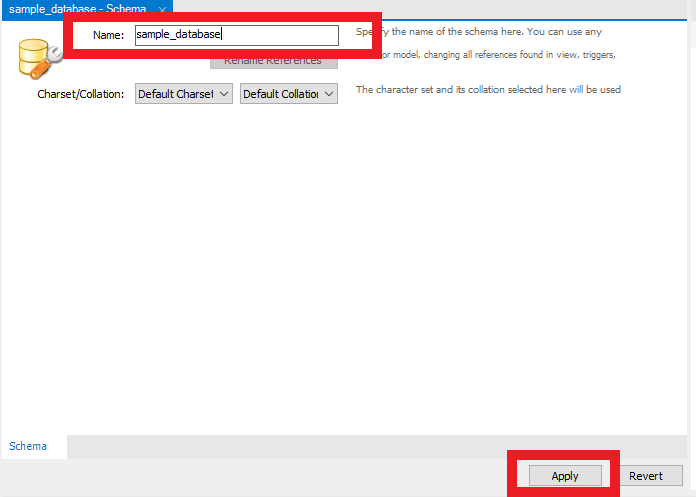Screen dimensions: 696x497
Task: Close the sample_database - Schema tab
Action: pyautogui.click(x=162, y=9)
